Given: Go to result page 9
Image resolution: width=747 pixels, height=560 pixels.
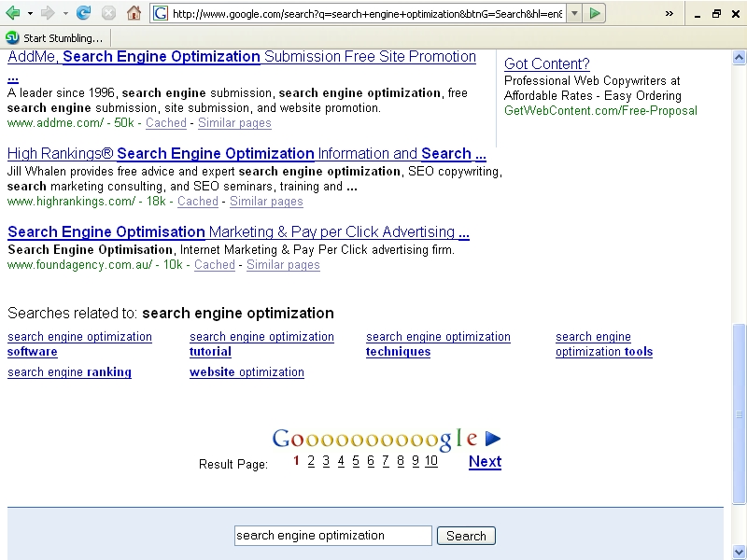Looking at the screenshot, I should [x=416, y=461].
